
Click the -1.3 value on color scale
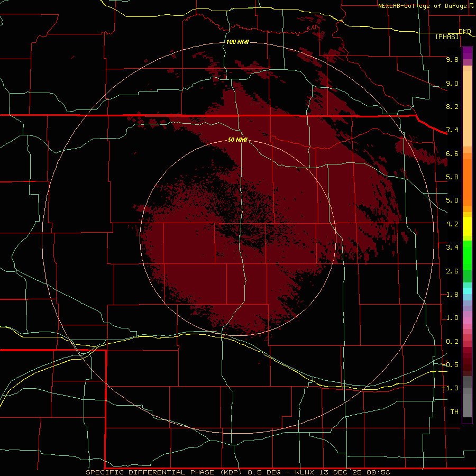[x=450, y=388]
